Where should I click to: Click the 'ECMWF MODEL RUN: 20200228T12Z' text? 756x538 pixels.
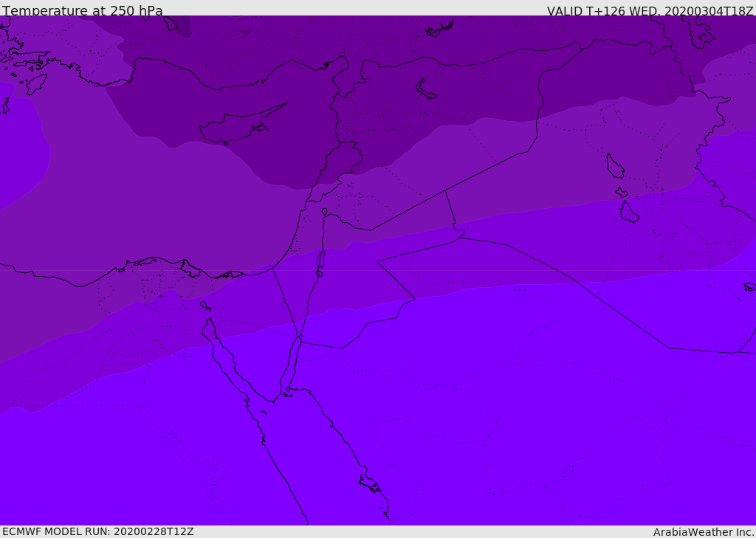(x=98, y=531)
